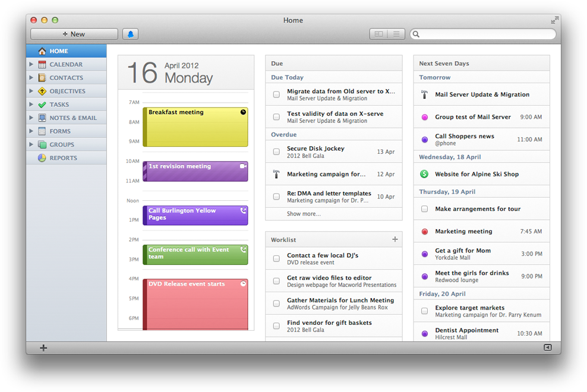The height and width of the screenshot is (392, 587).
Task: Go to the Contacts section label
Action: click(x=67, y=78)
